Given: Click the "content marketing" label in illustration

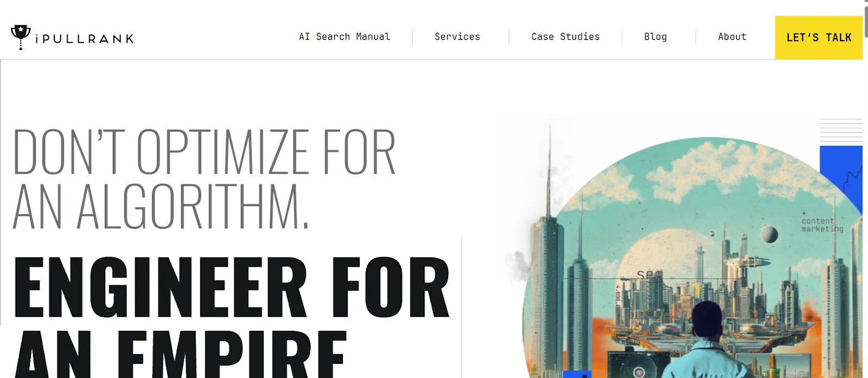Looking at the screenshot, I should tap(822, 225).
